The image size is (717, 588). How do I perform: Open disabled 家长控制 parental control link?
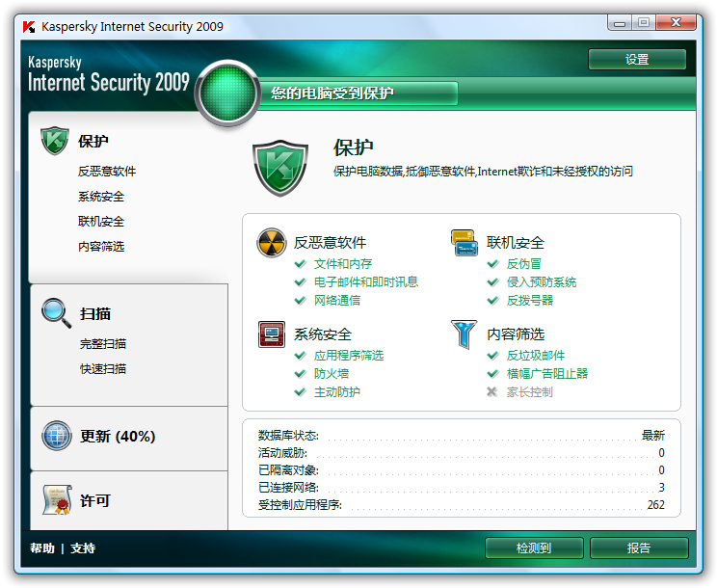[x=529, y=392]
